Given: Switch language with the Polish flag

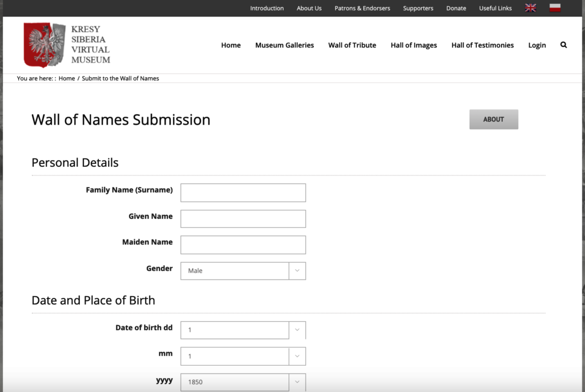Looking at the screenshot, I should (x=555, y=8).
